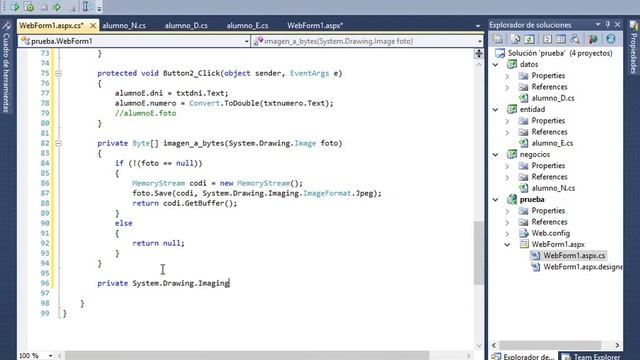Expand References under entidad project
Viewport: 640px width, 360px height.
[x=507, y=132]
